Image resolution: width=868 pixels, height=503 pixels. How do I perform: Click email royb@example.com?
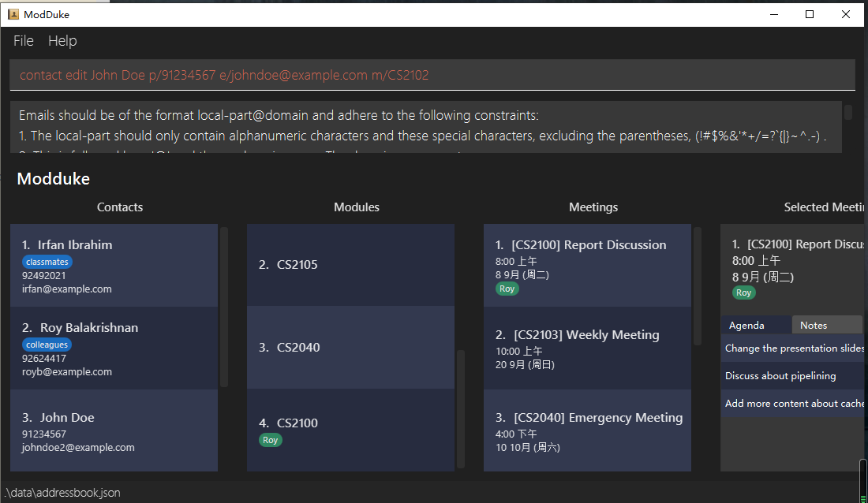[67, 372]
